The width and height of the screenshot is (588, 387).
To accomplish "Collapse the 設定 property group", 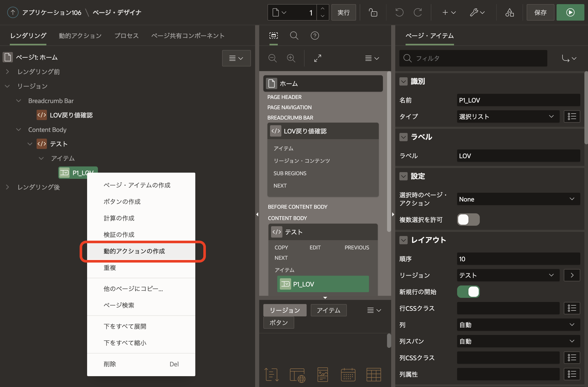I will point(404,176).
